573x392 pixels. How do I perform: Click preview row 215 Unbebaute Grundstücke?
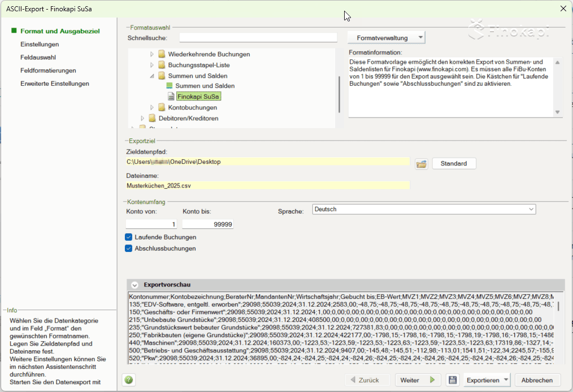336,320
